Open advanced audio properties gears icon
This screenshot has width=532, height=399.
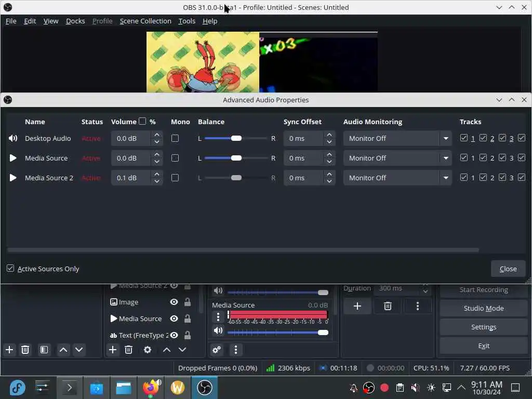click(217, 350)
